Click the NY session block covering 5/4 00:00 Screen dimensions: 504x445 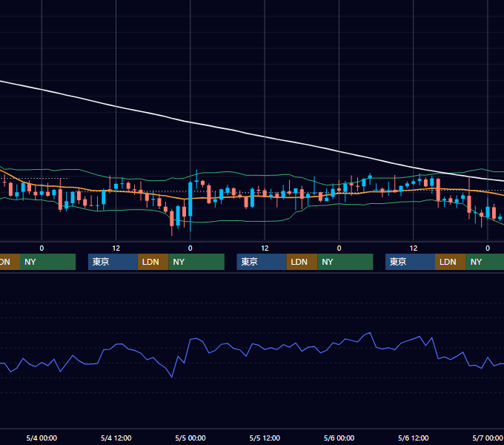47,262
